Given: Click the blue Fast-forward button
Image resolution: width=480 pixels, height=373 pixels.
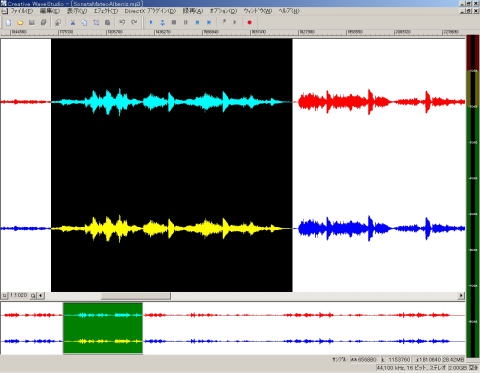Looking at the screenshot, I should tap(209, 22).
